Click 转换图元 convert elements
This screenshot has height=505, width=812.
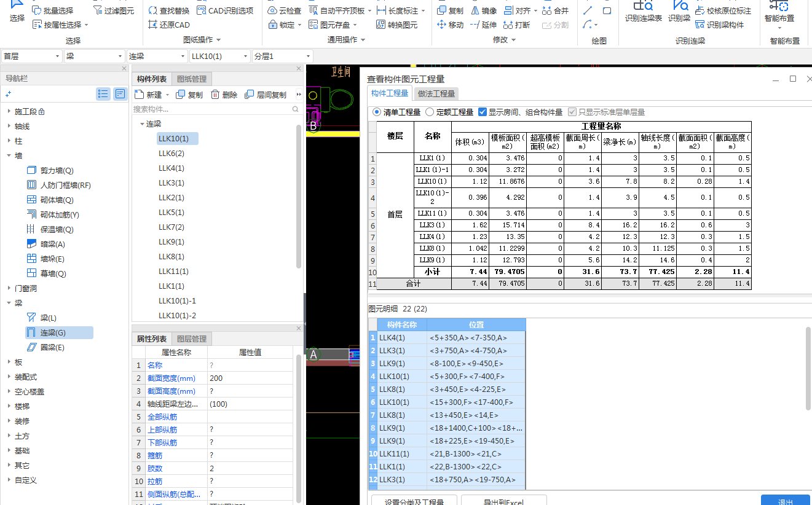click(397, 25)
